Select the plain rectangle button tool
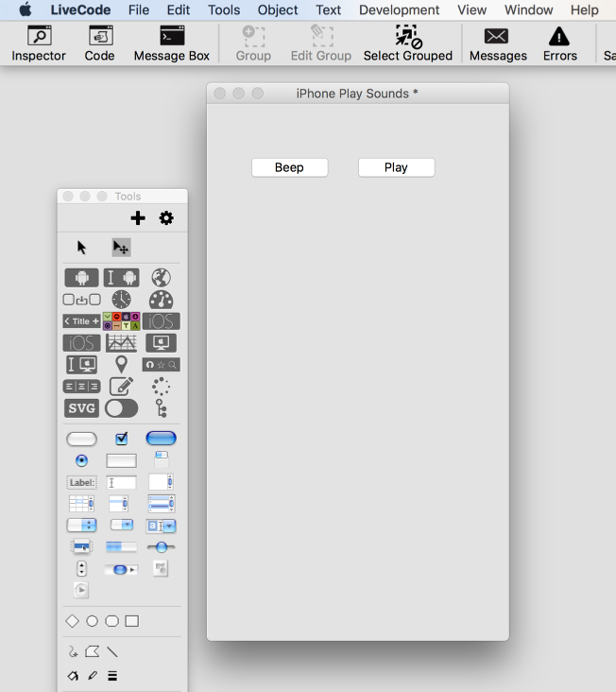616x692 pixels. coord(121,460)
